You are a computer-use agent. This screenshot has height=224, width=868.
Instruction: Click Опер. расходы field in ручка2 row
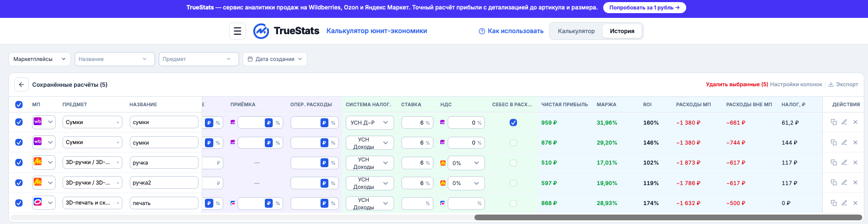point(314,182)
